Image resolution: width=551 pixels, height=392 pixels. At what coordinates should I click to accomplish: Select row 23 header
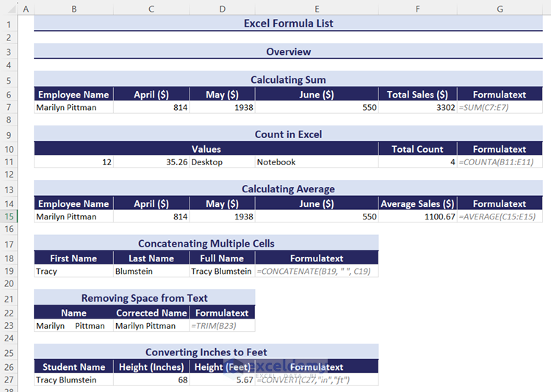[9, 326]
